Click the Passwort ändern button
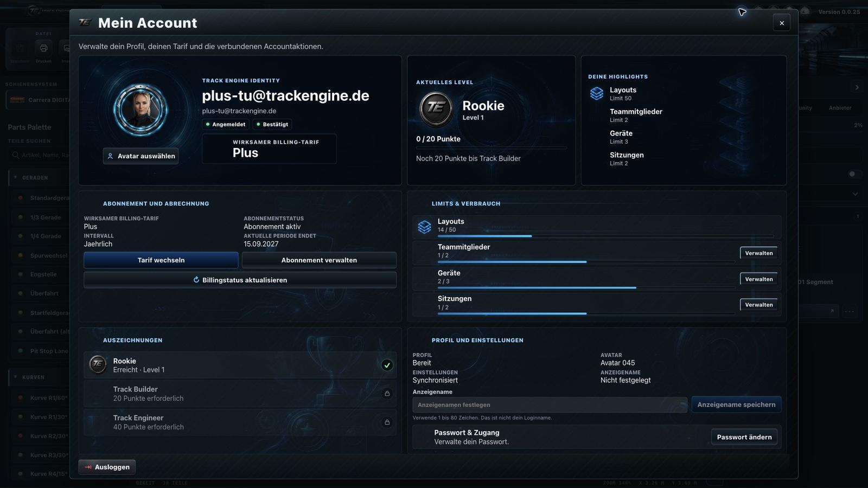This screenshot has height=488, width=868. coord(744,437)
